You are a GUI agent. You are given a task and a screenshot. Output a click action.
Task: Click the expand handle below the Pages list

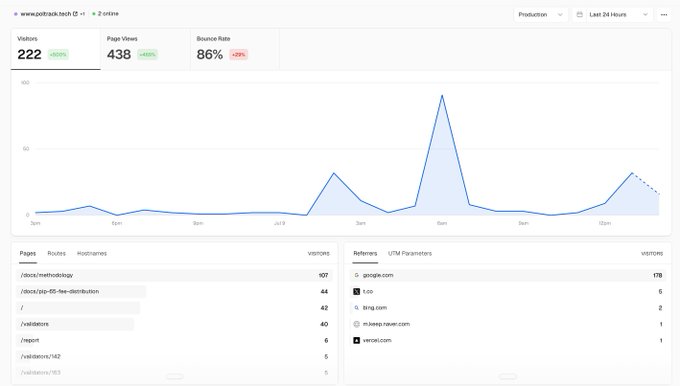[x=174, y=376]
